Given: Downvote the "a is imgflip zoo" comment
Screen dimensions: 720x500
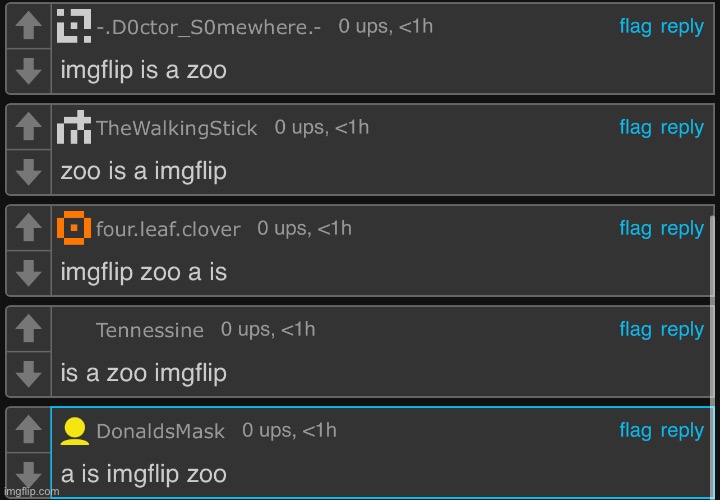Looking at the screenshot, I should [29, 474].
